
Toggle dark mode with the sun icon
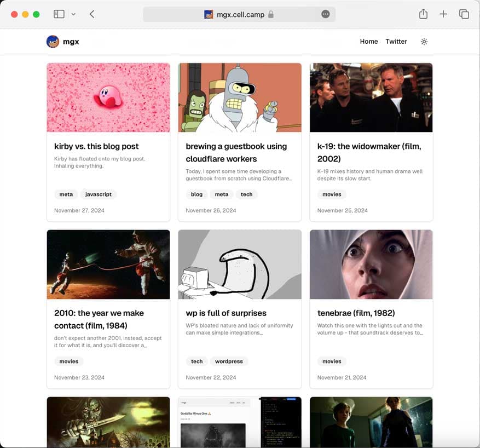pyautogui.click(x=424, y=41)
